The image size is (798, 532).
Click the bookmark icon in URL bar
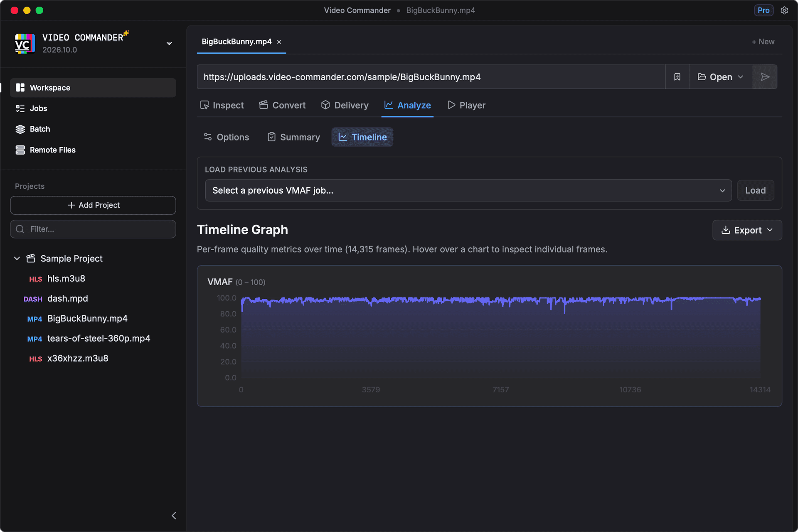[677, 77]
